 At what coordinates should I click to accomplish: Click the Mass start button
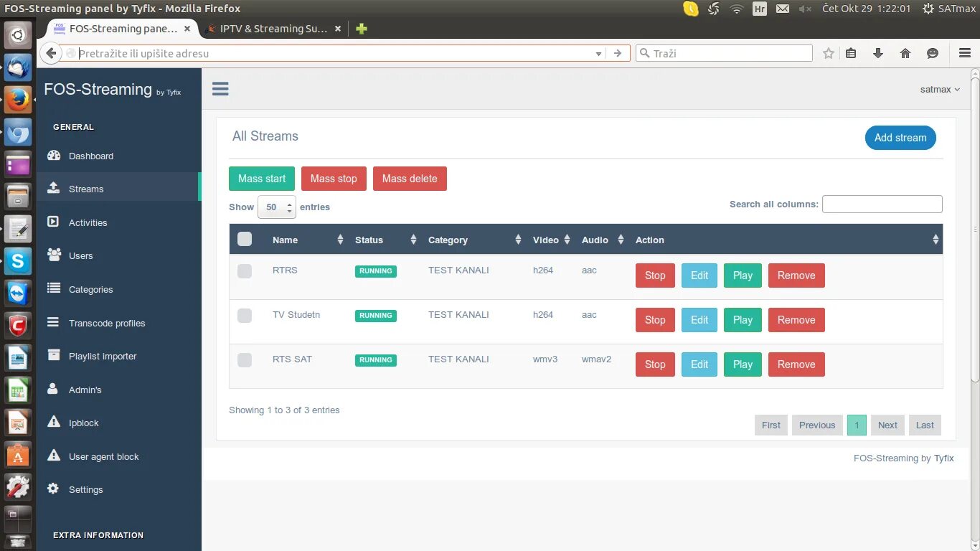coord(262,179)
